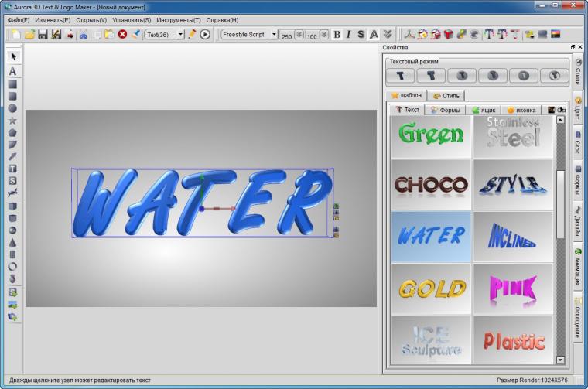Open the Формы template tab
This screenshot has width=588, height=389.
click(445, 110)
